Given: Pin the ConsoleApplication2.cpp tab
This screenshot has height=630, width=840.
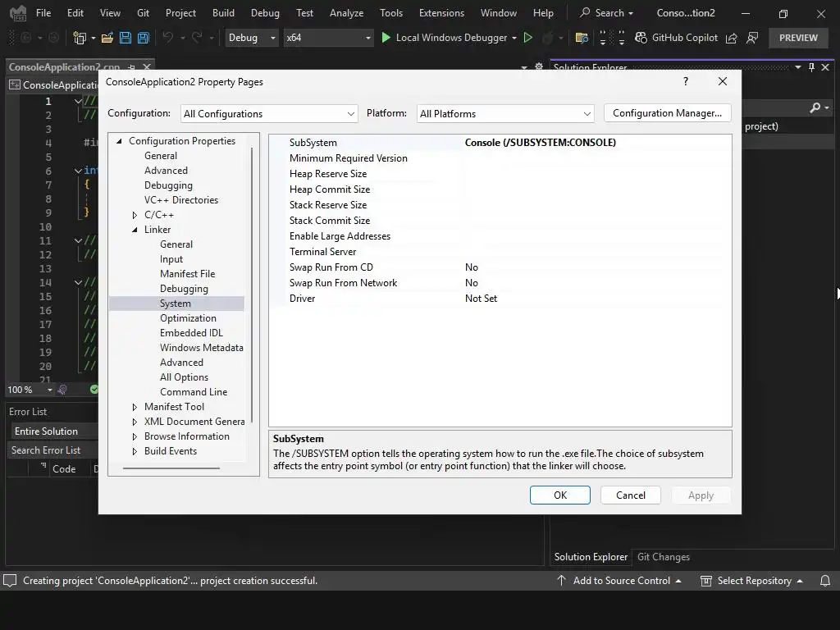Looking at the screenshot, I should [x=131, y=67].
